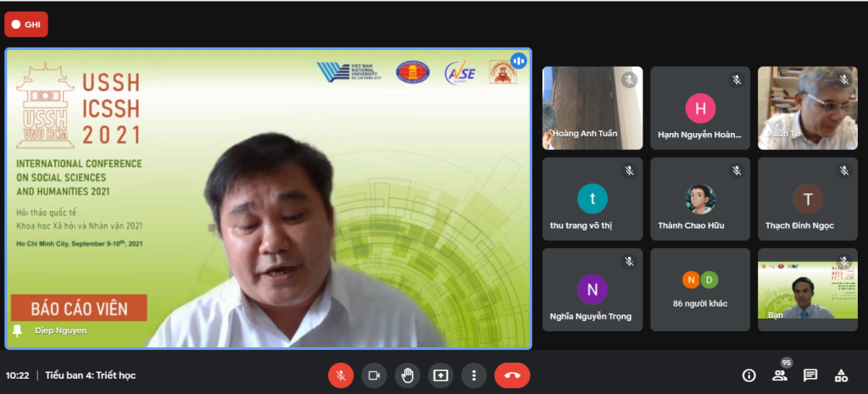Select the Thành Chao Hữu participant tile

tap(700, 198)
